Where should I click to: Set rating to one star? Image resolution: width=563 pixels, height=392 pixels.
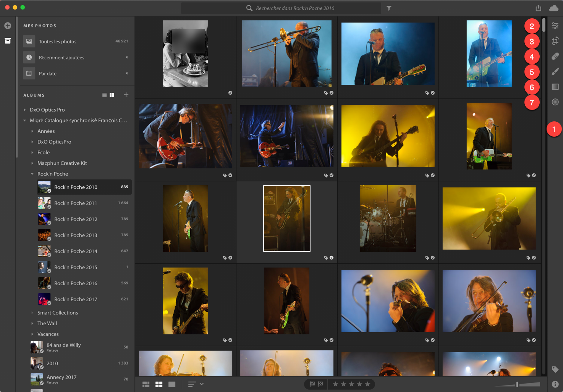coord(335,384)
